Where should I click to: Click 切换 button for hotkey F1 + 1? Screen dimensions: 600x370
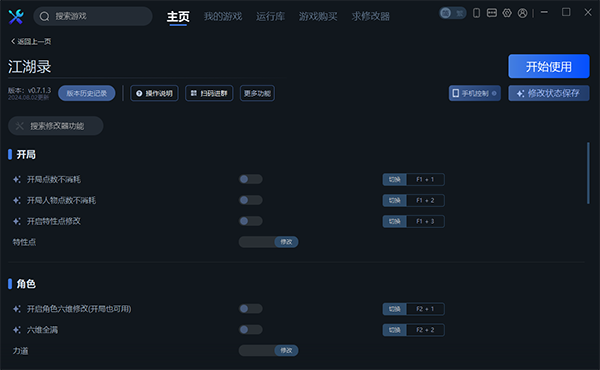pos(395,179)
